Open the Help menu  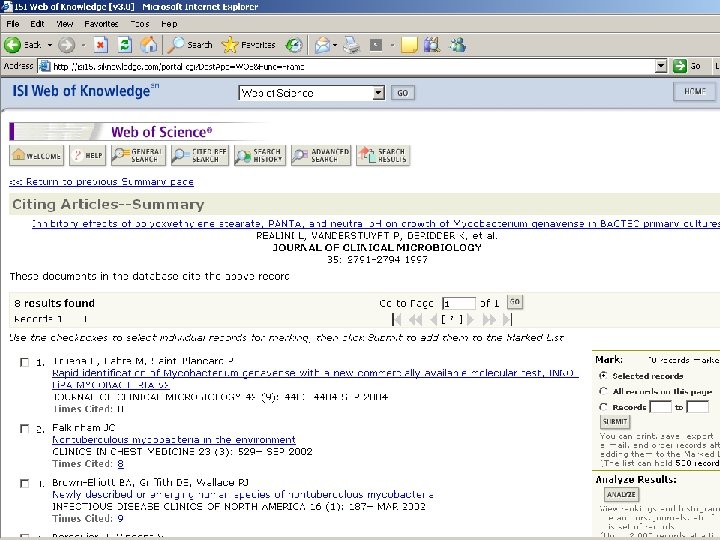click(169, 23)
